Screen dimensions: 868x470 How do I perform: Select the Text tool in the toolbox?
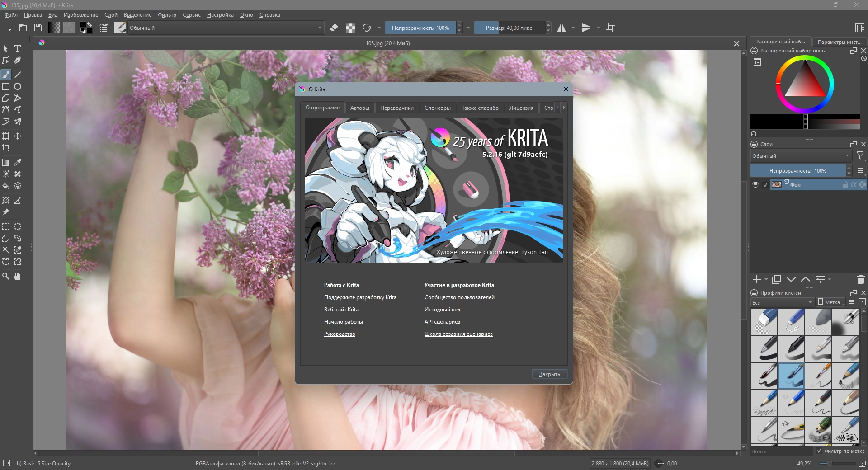18,48
